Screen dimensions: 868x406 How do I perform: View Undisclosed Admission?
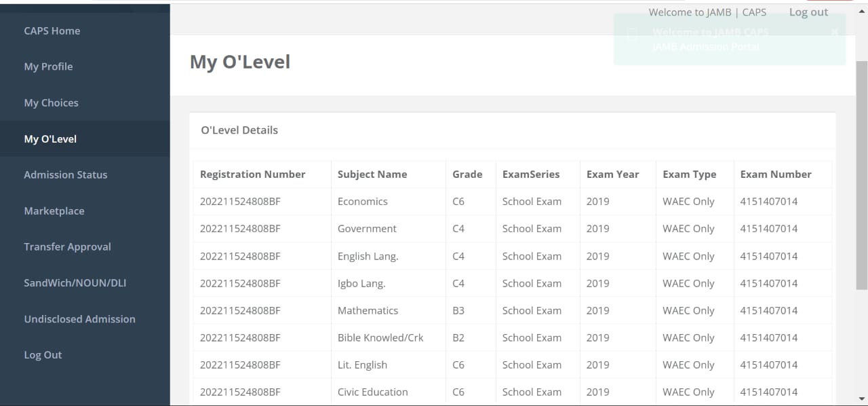point(79,318)
